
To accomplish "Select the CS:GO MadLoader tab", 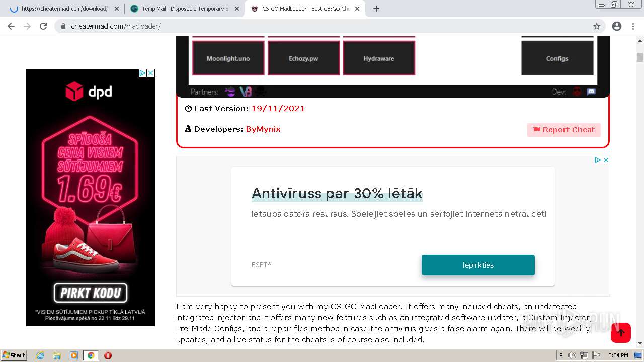I will (305, 9).
